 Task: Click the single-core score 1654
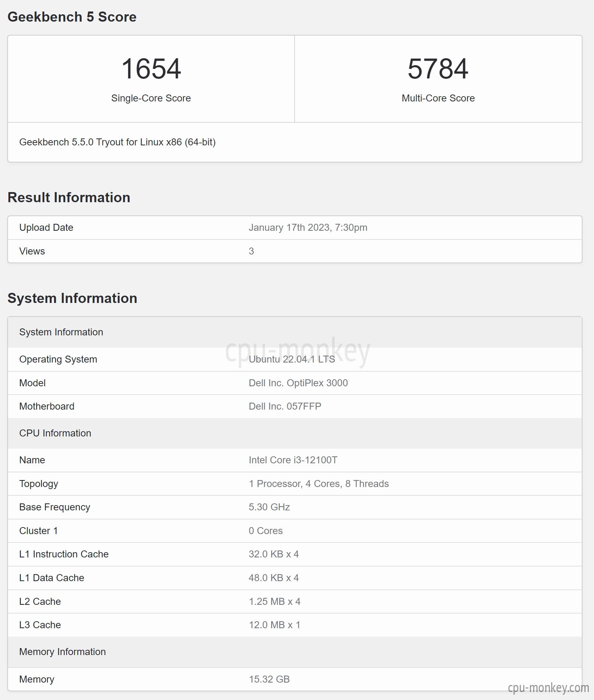click(x=151, y=69)
